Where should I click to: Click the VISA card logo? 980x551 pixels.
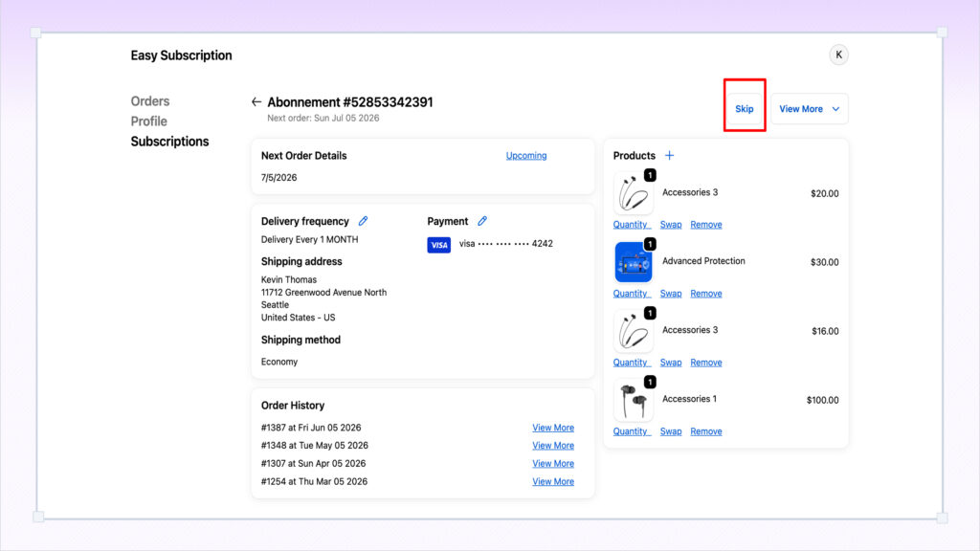coord(438,245)
